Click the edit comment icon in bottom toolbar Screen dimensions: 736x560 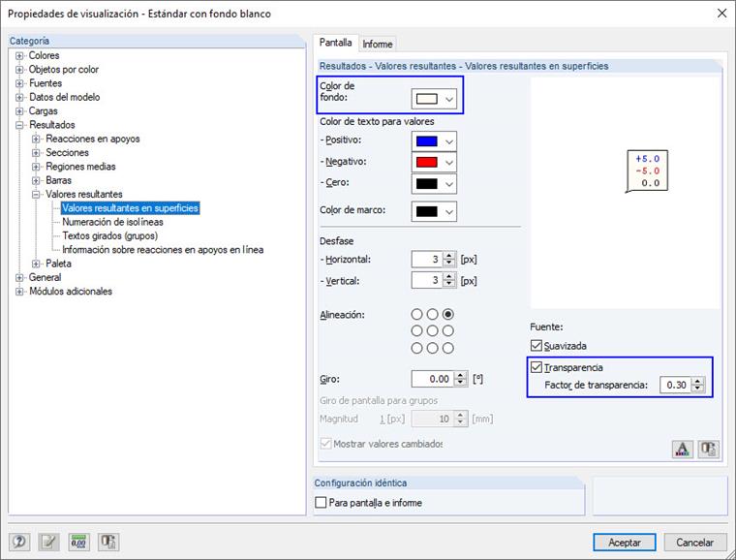[48, 542]
